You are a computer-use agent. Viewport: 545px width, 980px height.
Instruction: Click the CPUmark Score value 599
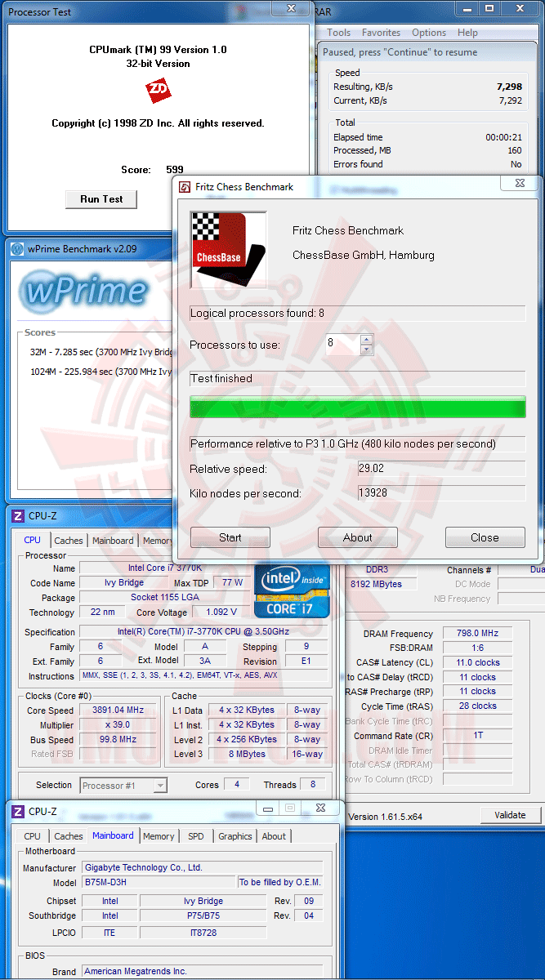pyautogui.click(x=174, y=170)
